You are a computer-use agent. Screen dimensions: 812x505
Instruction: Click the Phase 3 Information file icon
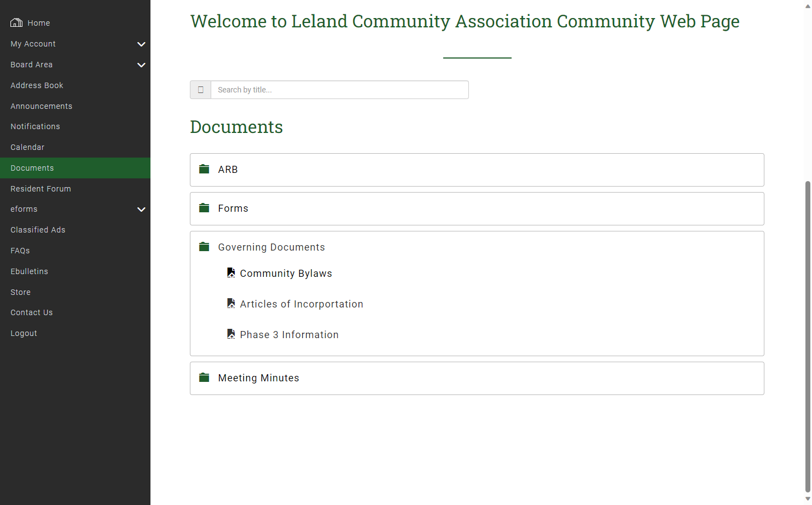[x=231, y=334]
